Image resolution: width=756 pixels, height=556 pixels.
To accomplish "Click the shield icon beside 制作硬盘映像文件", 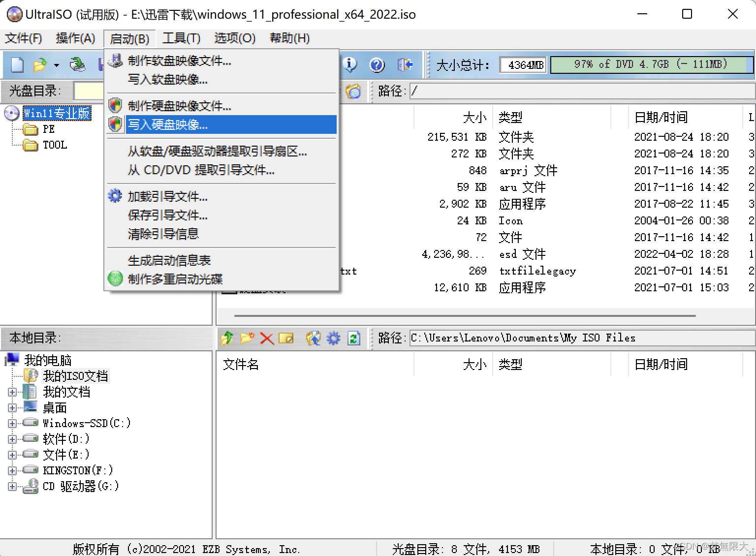I will [115, 105].
